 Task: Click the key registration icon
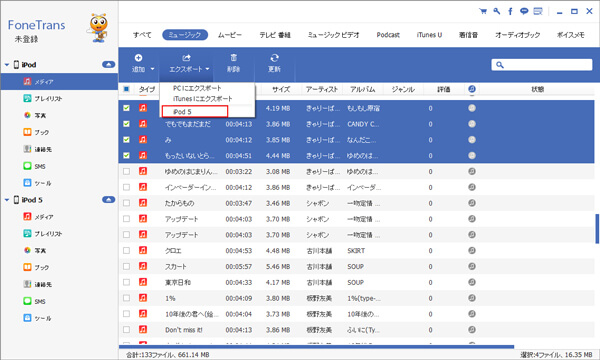point(497,11)
